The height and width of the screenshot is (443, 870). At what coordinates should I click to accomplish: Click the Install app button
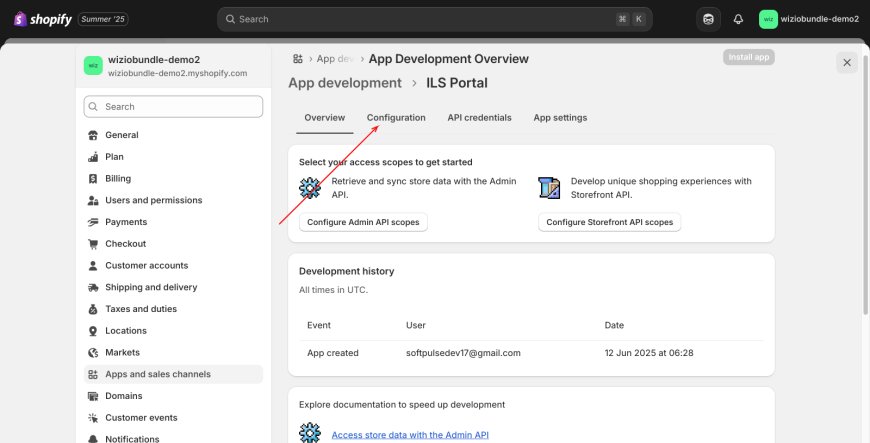coord(748,57)
